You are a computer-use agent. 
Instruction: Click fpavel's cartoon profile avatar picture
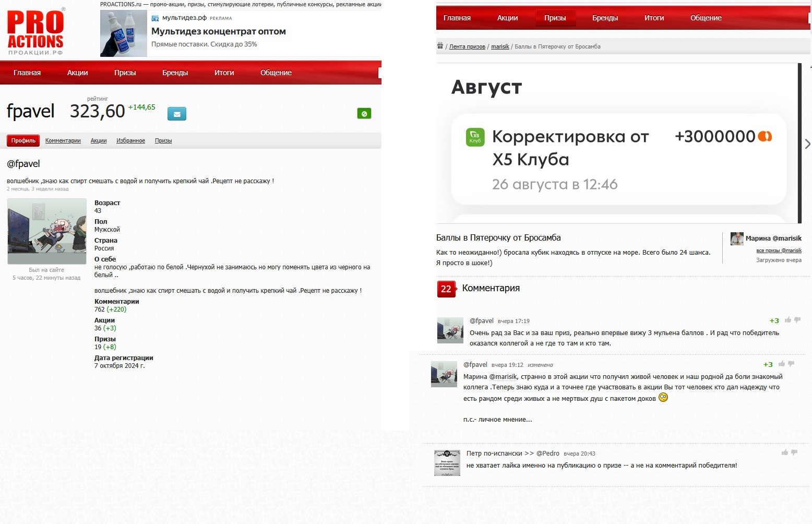(x=47, y=231)
